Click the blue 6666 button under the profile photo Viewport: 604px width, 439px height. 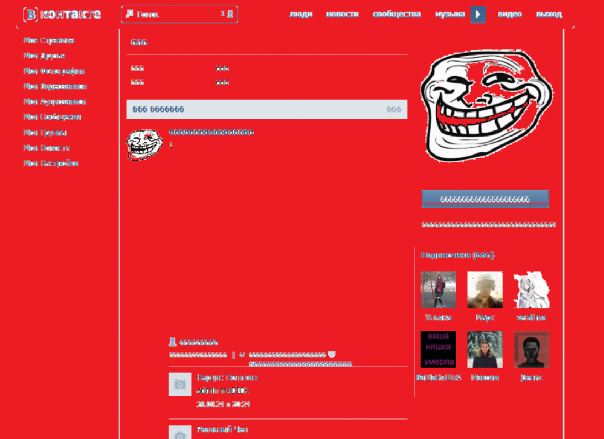click(x=485, y=199)
